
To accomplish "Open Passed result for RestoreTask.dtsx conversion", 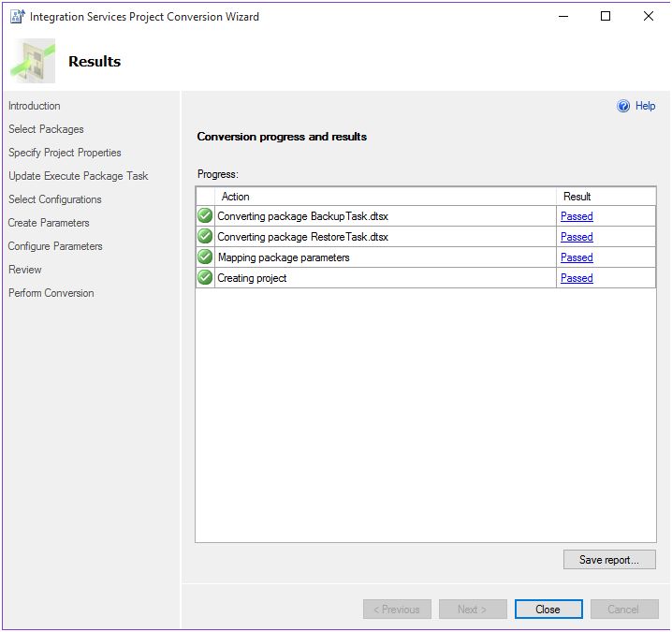I will click(x=577, y=237).
